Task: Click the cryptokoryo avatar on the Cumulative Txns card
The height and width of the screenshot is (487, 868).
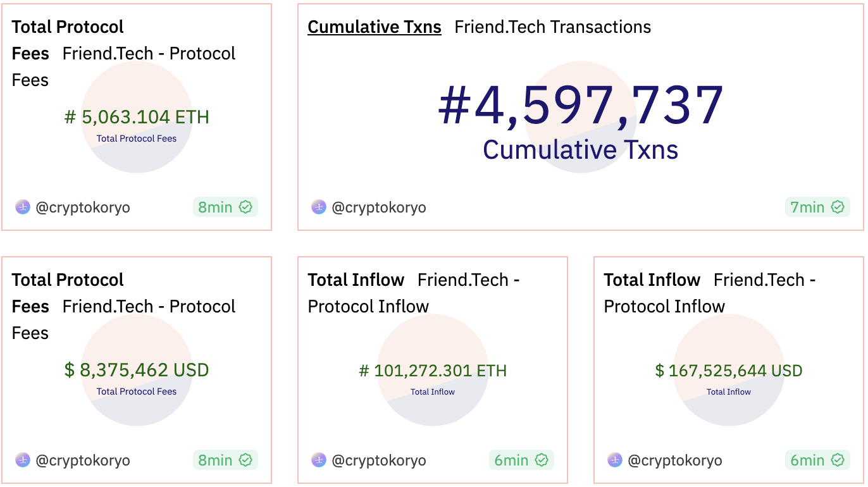Action: coord(318,207)
